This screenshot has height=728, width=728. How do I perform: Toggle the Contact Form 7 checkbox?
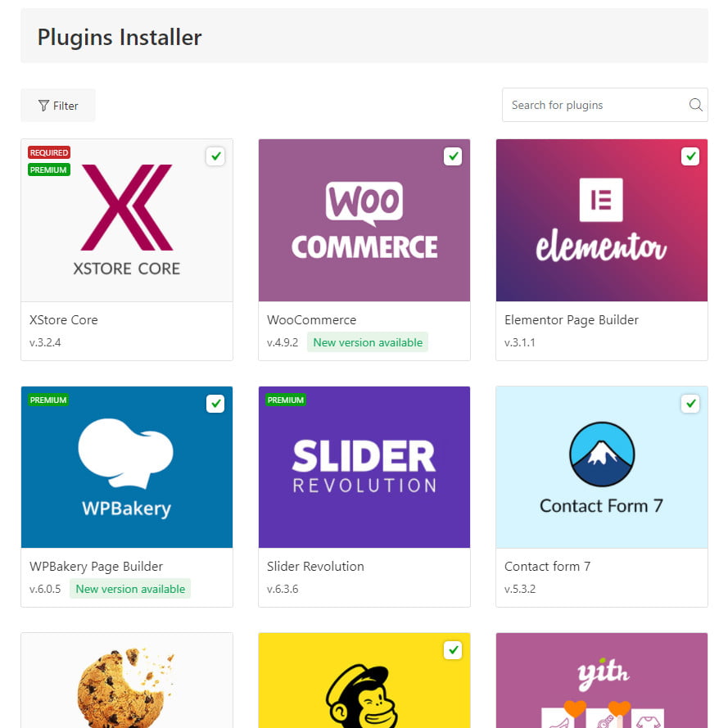[x=690, y=404]
